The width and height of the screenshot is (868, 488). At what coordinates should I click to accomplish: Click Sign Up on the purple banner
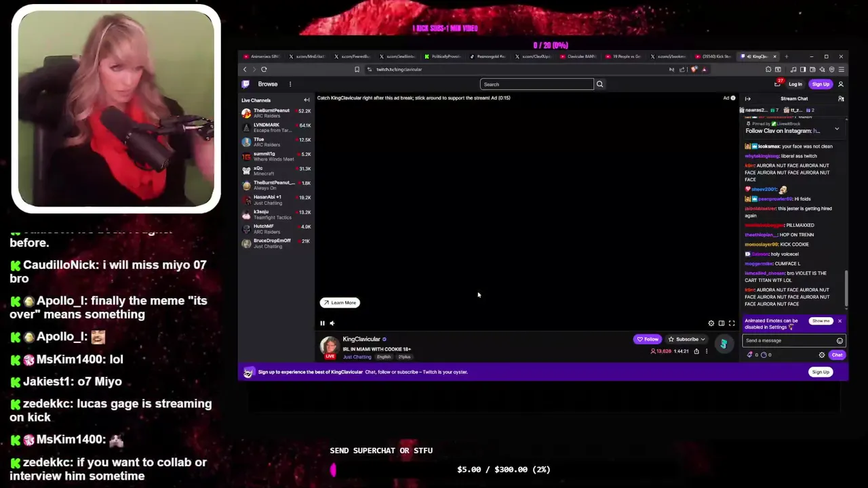tap(821, 371)
